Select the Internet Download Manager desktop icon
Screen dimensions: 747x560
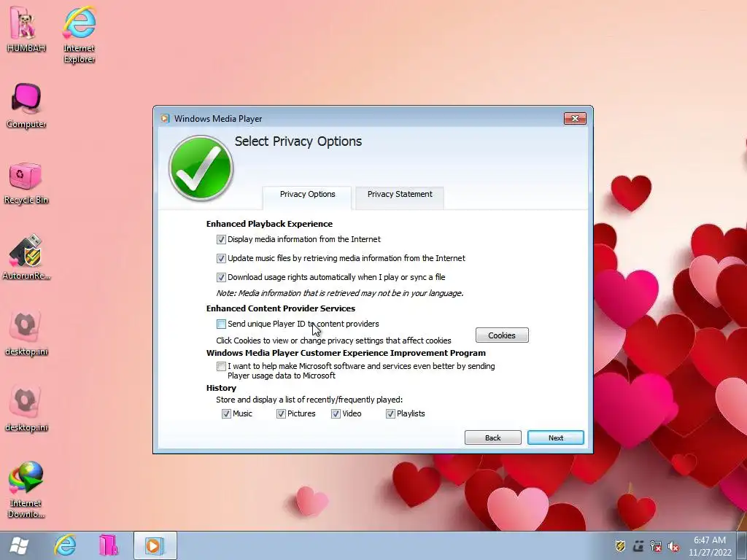tap(26, 489)
